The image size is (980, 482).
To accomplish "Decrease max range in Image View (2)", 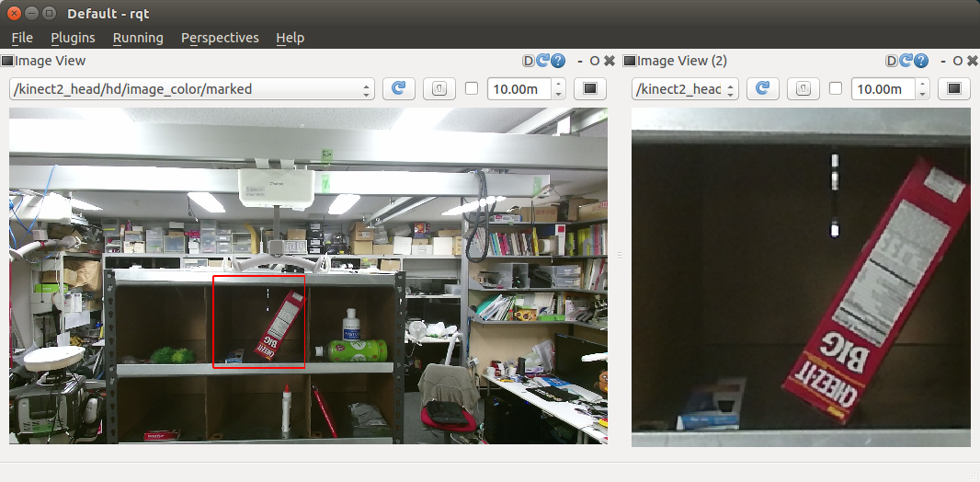I will (x=922, y=95).
